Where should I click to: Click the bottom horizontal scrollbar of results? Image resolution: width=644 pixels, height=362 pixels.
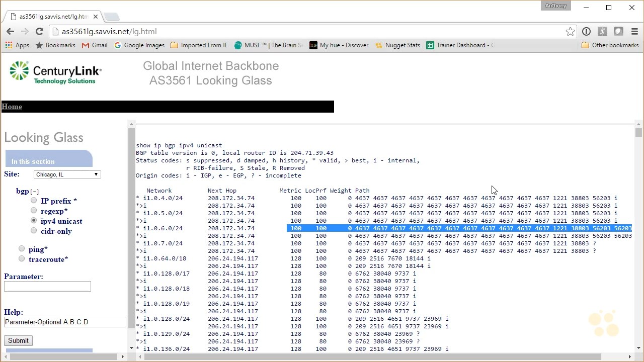[373, 356]
